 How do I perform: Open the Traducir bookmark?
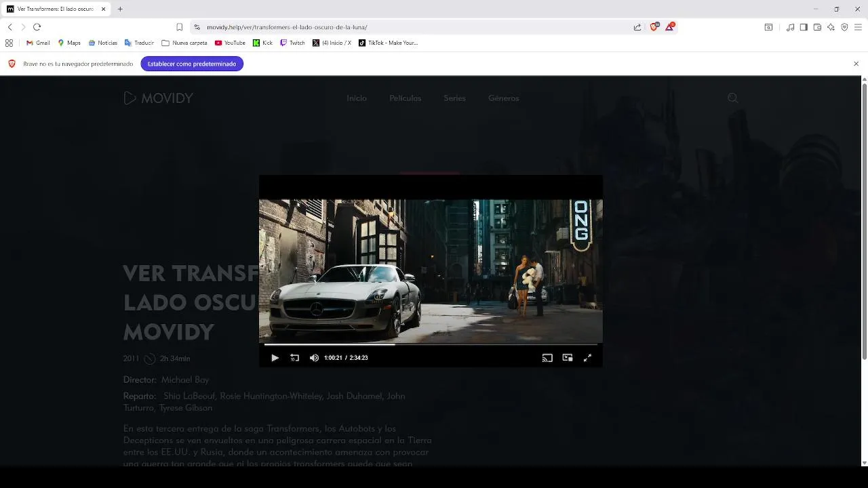[x=139, y=43]
